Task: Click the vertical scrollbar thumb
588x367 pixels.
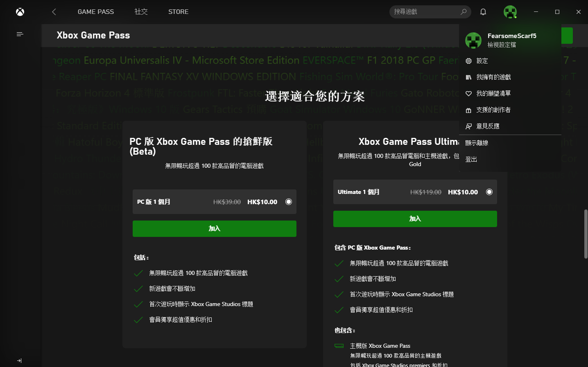Action: coord(586,234)
